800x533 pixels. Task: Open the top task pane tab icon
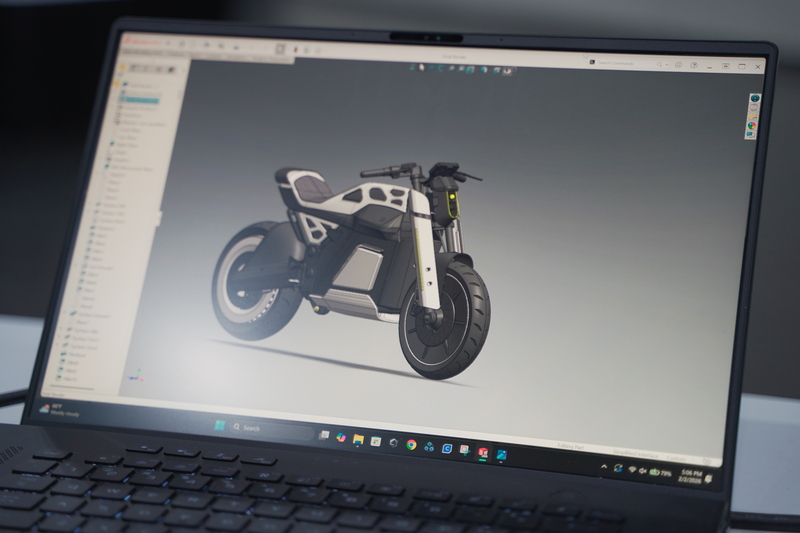[755, 98]
